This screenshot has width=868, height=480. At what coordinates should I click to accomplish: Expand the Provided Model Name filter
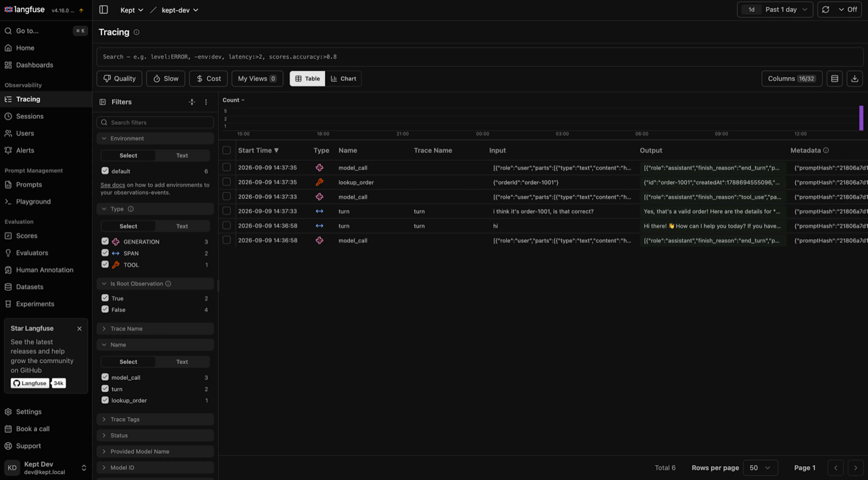tap(155, 452)
